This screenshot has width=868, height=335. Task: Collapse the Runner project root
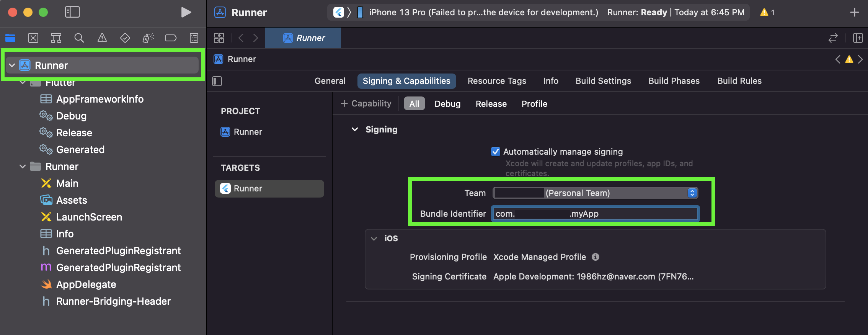[x=12, y=65]
